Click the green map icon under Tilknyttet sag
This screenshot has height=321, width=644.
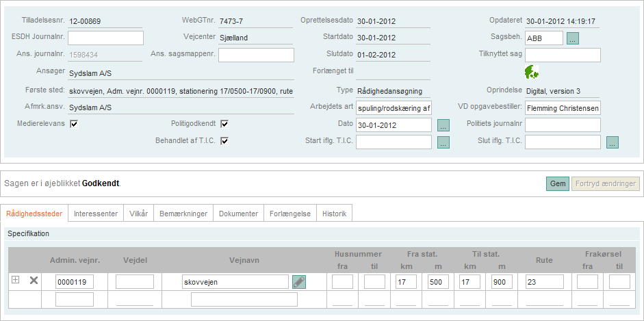tap(532, 72)
